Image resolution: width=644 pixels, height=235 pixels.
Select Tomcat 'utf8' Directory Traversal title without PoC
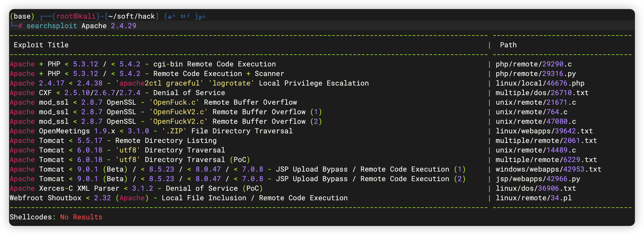coord(117,150)
